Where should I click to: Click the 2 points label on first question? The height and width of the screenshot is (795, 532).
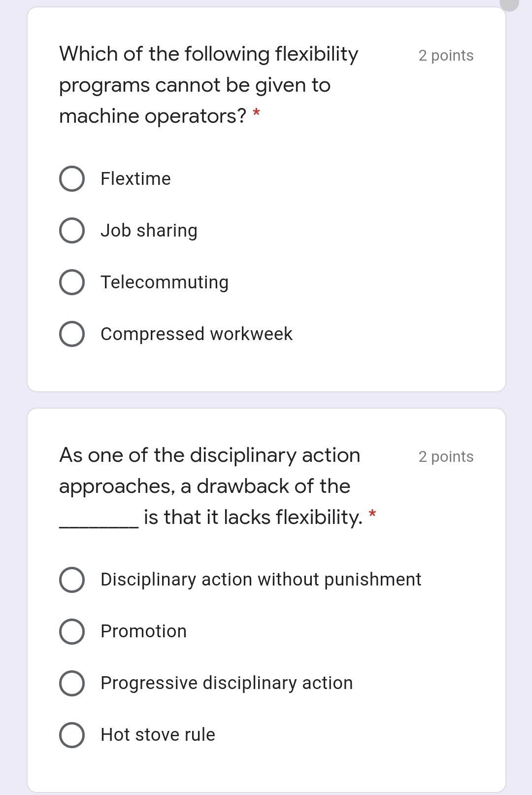(x=445, y=56)
